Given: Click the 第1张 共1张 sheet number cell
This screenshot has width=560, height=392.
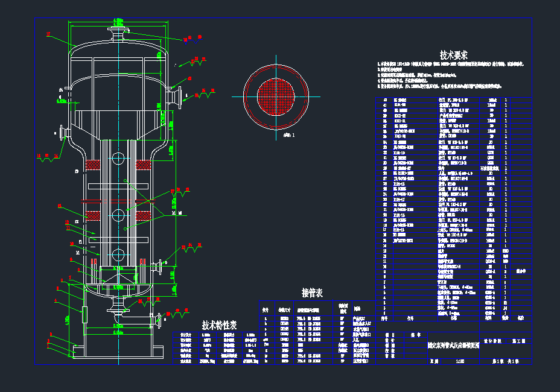Looking at the screenshot, I should (x=506, y=361).
